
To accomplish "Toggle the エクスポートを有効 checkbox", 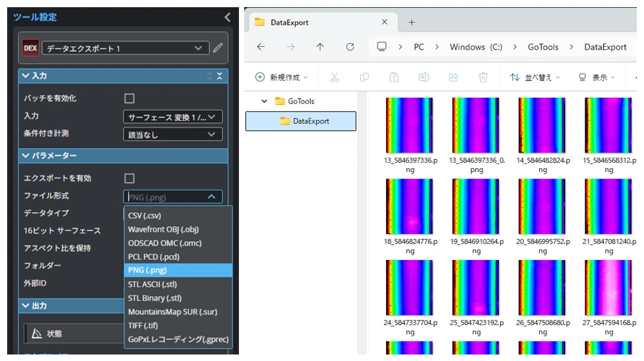I will 130,179.
